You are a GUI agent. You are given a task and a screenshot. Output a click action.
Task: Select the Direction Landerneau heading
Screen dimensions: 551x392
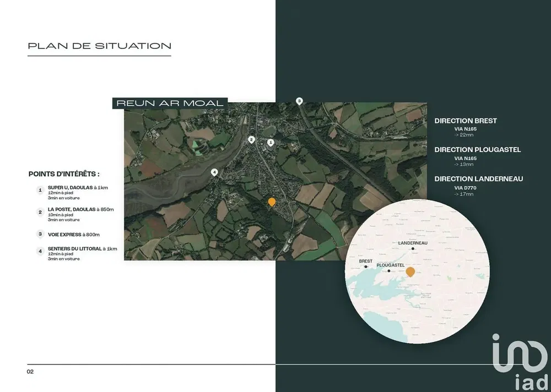(478, 179)
